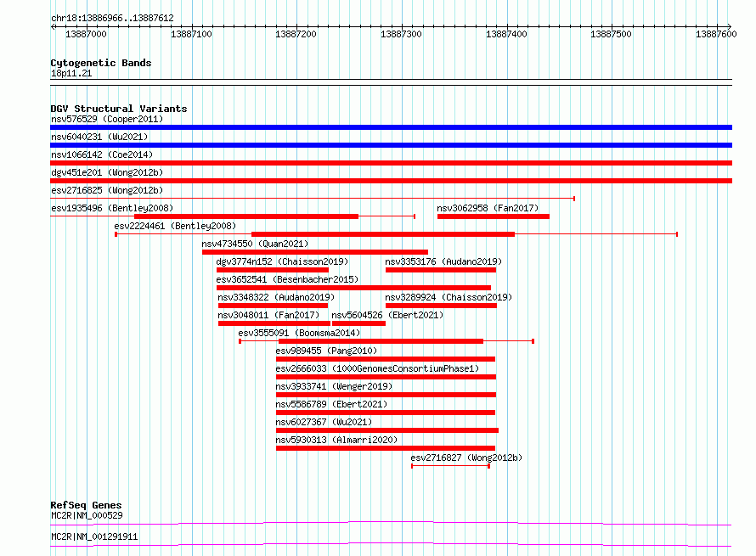
Task: Click the nsv576529 (Cooper2011) label
Action: click(x=107, y=119)
